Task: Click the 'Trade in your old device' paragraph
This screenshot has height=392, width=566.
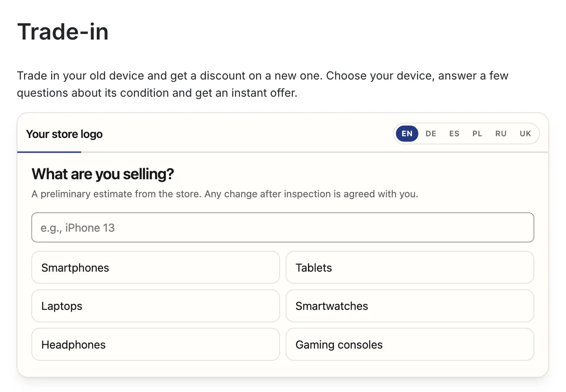Action: (x=263, y=84)
